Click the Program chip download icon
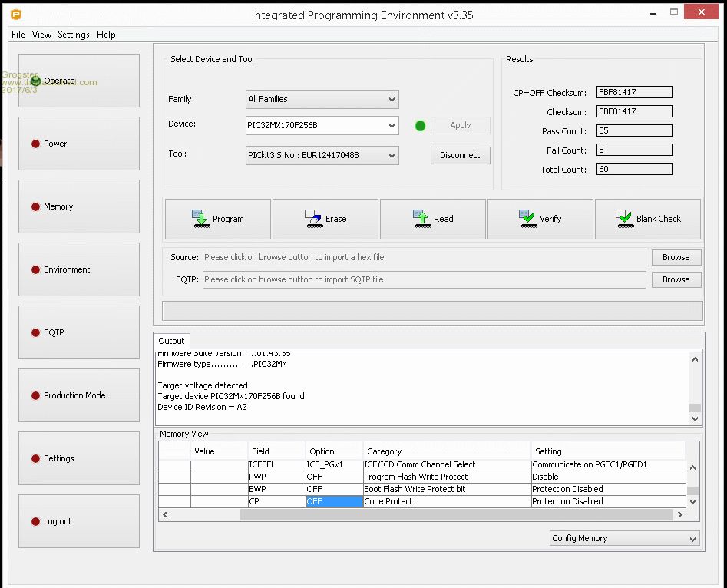The width and height of the screenshot is (727, 588). coord(200,219)
